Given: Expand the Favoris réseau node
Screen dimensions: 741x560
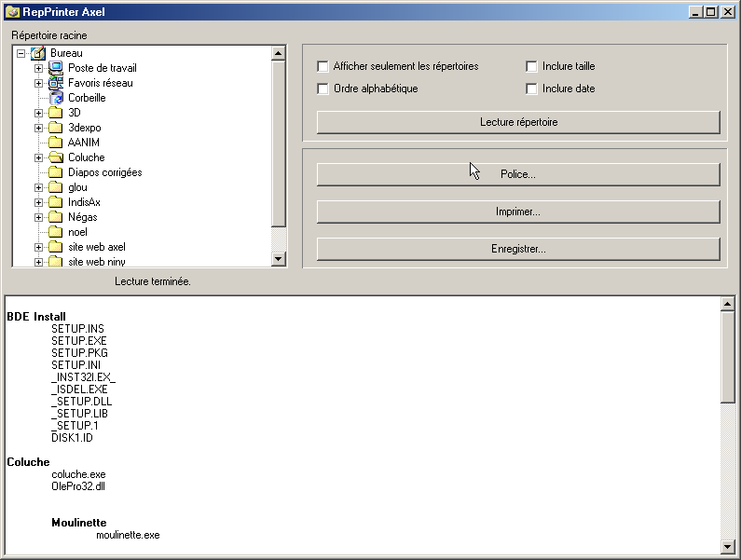Looking at the screenshot, I should (39, 83).
